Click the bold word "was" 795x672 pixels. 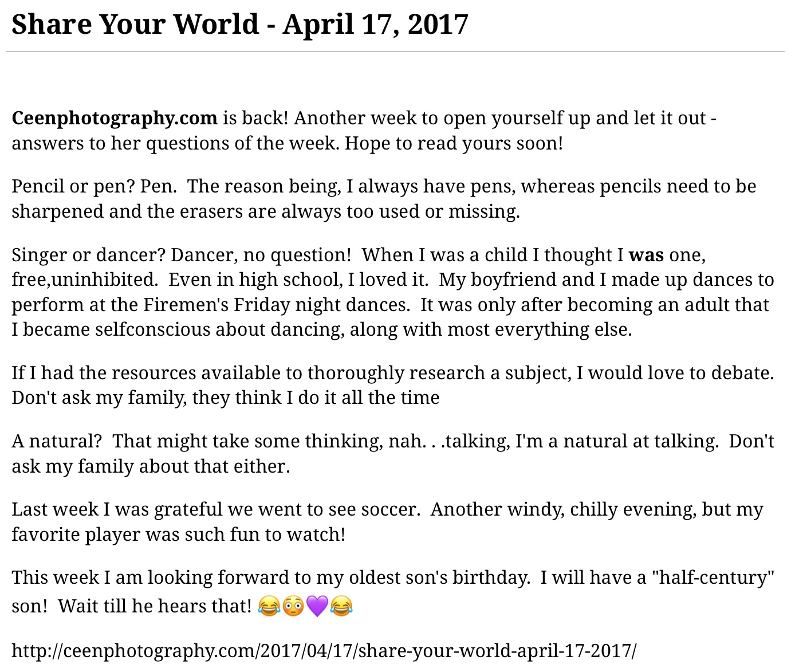click(646, 255)
